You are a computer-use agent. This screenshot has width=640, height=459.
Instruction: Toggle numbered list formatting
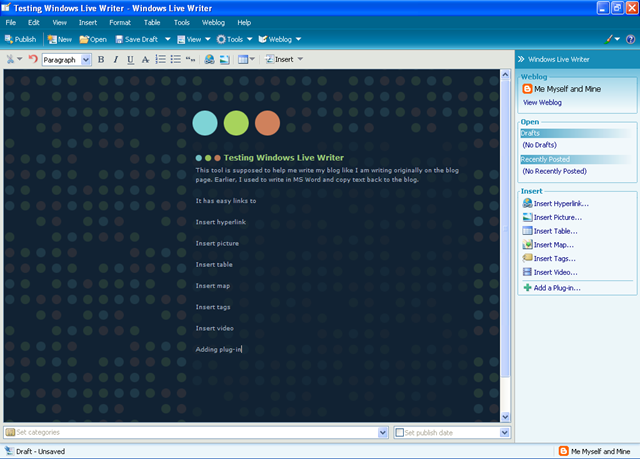(160, 60)
